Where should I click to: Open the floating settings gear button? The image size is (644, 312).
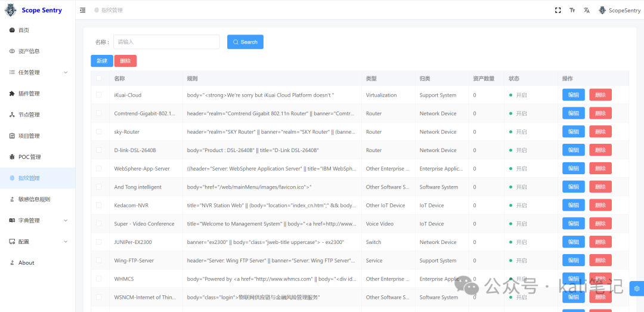click(x=637, y=288)
